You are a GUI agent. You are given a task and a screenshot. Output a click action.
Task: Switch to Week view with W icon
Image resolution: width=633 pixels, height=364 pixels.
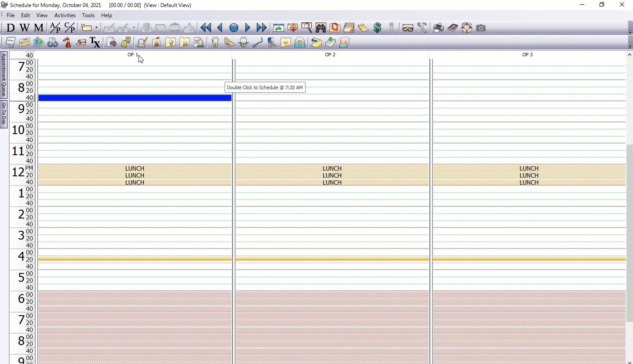pyautogui.click(x=25, y=28)
